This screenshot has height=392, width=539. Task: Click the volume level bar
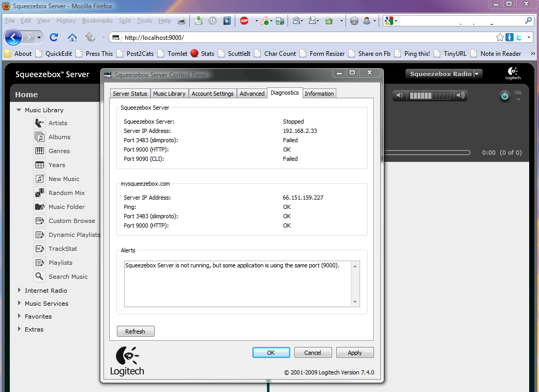[x=429, y=96]
